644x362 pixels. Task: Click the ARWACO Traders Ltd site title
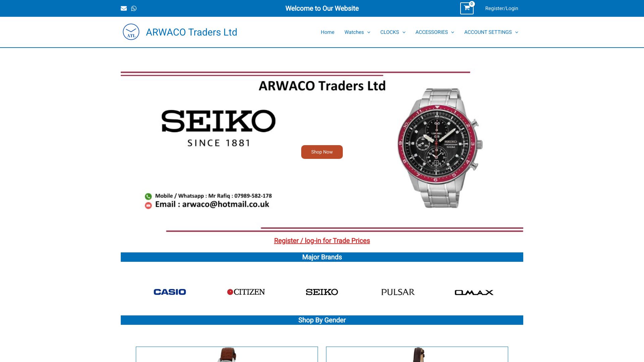pyautogui.click(x=192, y=32)
